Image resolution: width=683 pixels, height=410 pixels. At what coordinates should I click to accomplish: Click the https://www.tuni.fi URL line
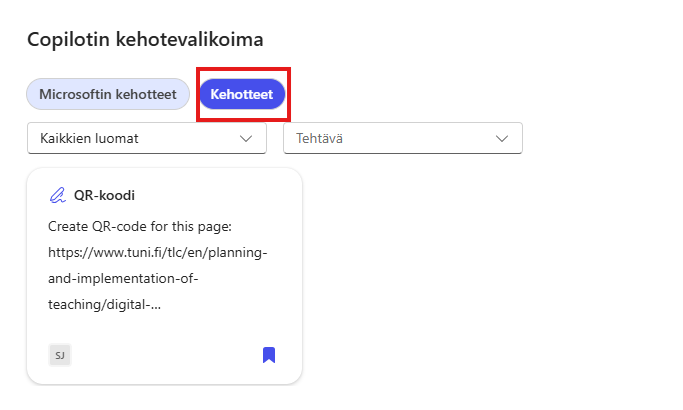click(x=157, y=252)
